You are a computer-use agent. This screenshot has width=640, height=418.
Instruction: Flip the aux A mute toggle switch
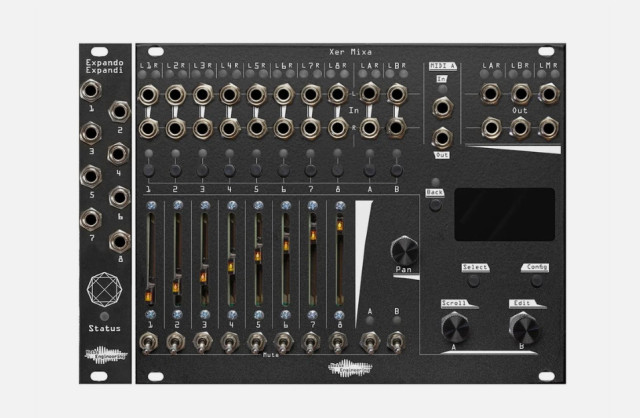(x=369, y=343)
